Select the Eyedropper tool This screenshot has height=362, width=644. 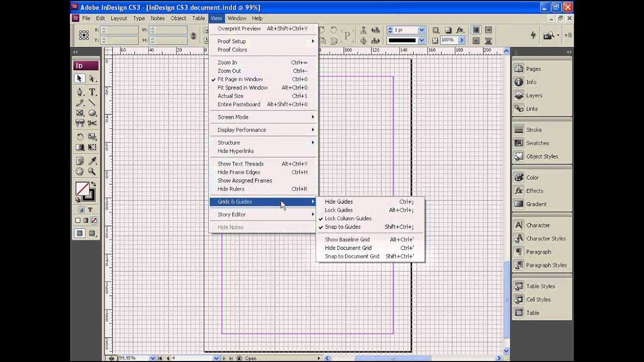(x=92, y=161)
